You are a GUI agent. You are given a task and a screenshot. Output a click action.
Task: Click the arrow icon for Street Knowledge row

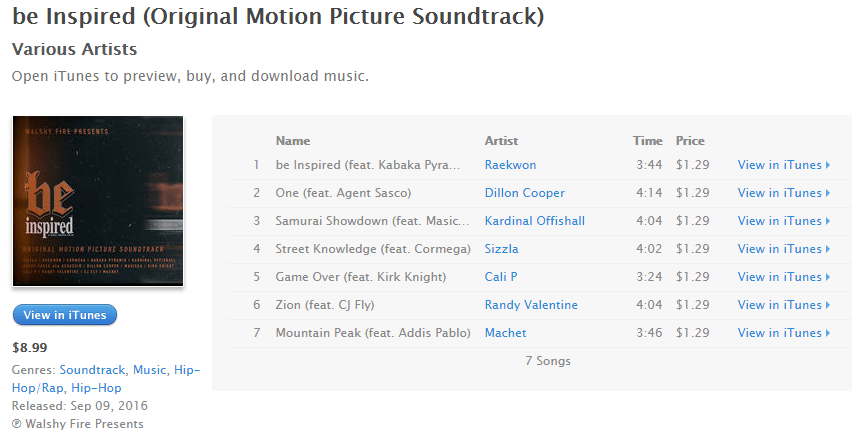click(828, 249)
